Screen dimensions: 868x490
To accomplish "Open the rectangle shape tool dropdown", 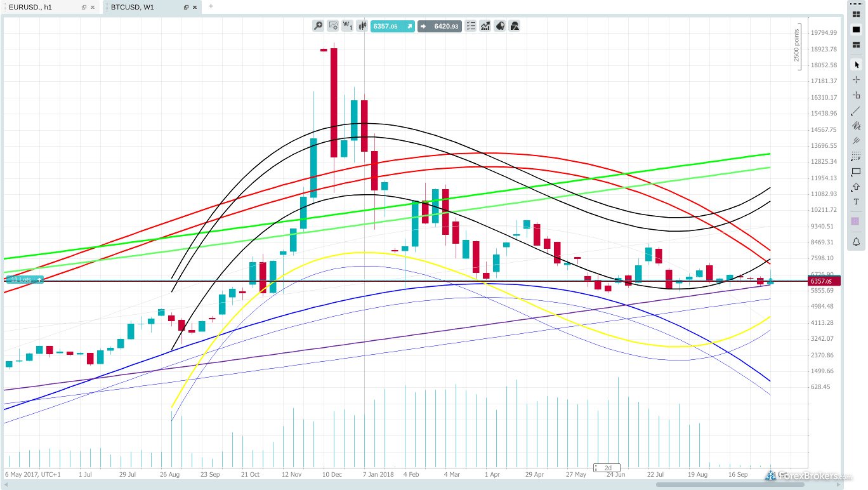I will coord(856,171).
